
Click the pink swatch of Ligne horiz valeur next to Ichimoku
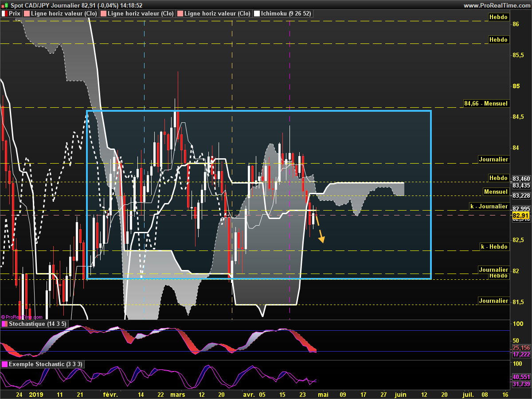click(180, 14)
